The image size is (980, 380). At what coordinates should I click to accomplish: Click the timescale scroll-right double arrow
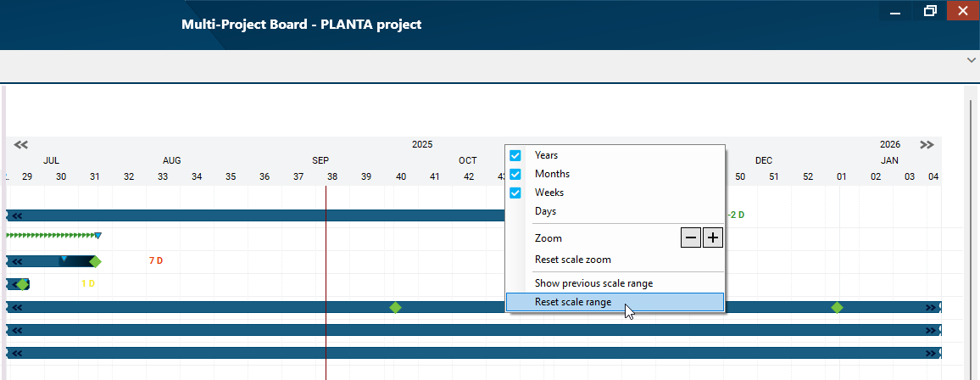pyautogui.click(x=927, y=145)
